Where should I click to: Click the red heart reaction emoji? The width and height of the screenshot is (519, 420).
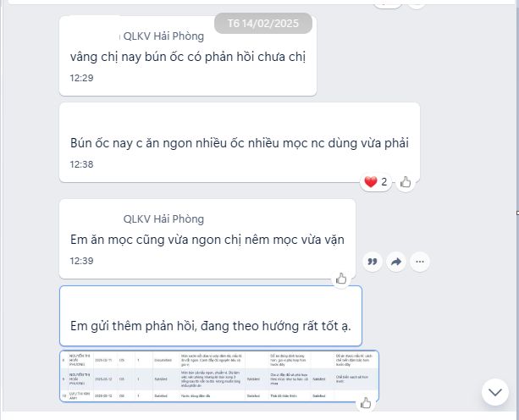coord(371,182)
